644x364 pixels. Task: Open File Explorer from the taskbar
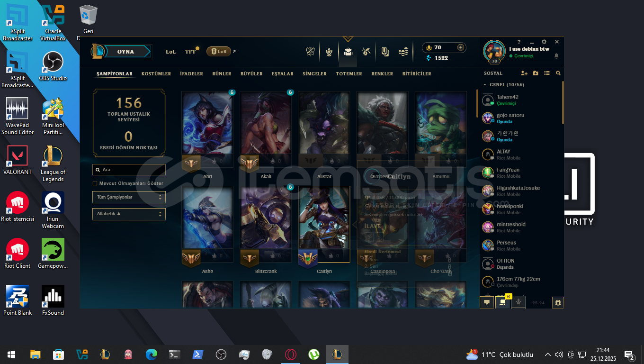coord(35,355)
